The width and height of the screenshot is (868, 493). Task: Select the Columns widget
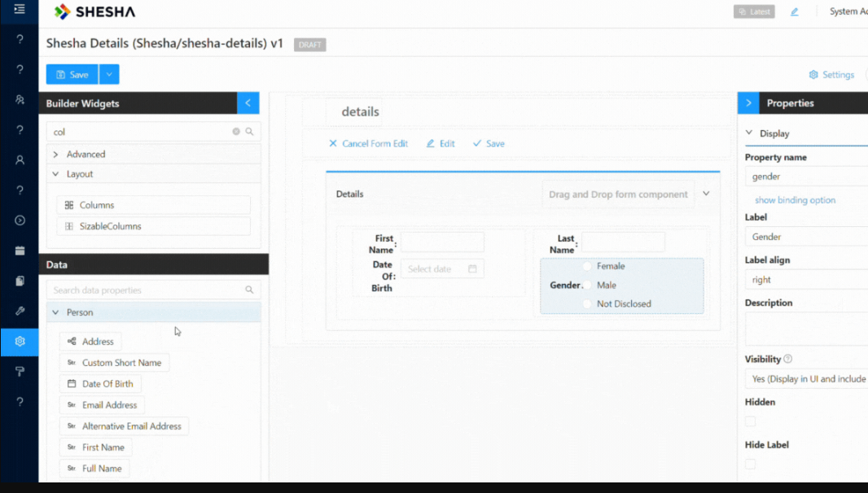[153, 205]
